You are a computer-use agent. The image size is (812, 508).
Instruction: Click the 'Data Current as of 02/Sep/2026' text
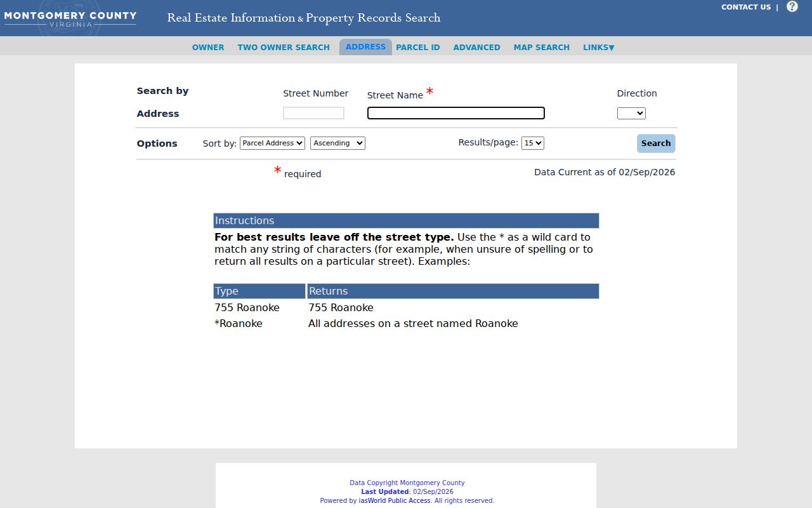[x=605, y=172]
